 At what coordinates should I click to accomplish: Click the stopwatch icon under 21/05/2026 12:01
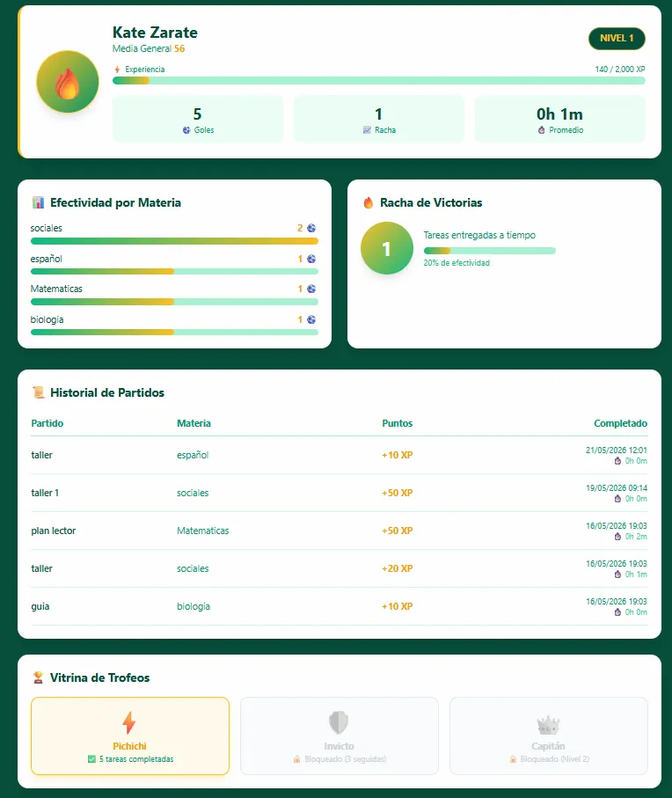click(617, 461)
